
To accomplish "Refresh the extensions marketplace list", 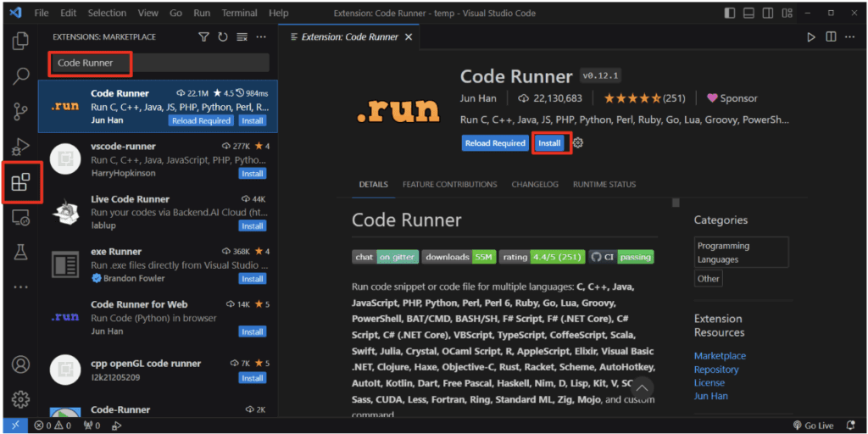I will 223,37.
